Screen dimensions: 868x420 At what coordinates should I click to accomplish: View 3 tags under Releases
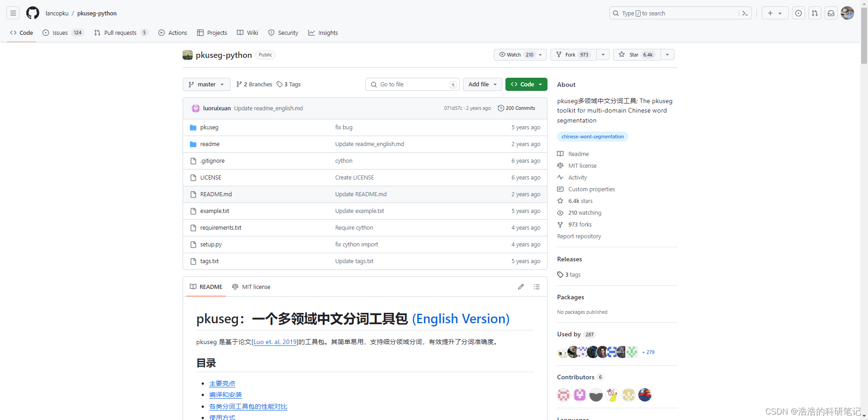click(569, 274)
